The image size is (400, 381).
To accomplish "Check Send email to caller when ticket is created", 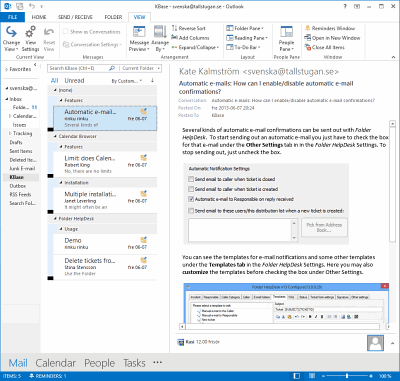I will coord(191,189).
